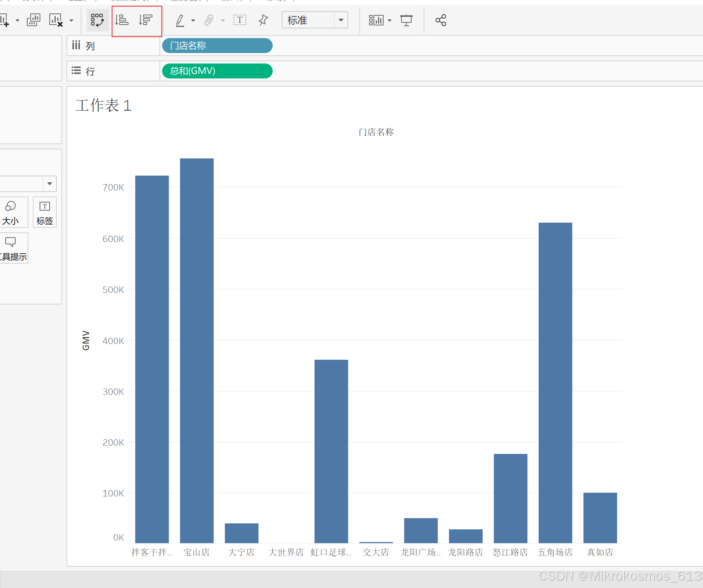Click the 五角场店 axis label

click(x=555, y=552)
